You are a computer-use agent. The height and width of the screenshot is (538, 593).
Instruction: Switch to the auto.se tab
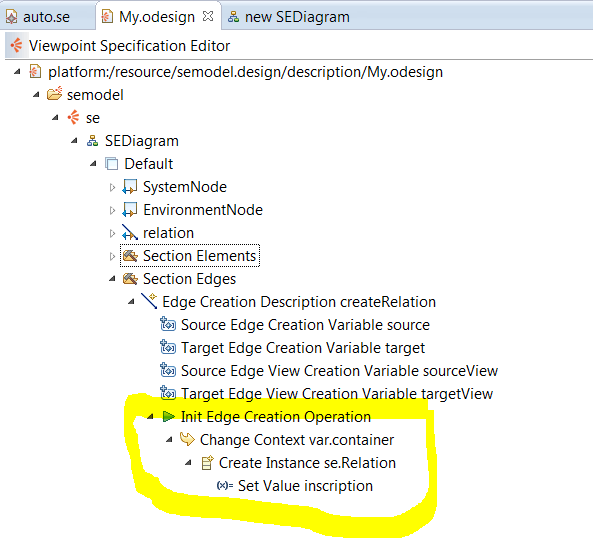tap(39, 17)
